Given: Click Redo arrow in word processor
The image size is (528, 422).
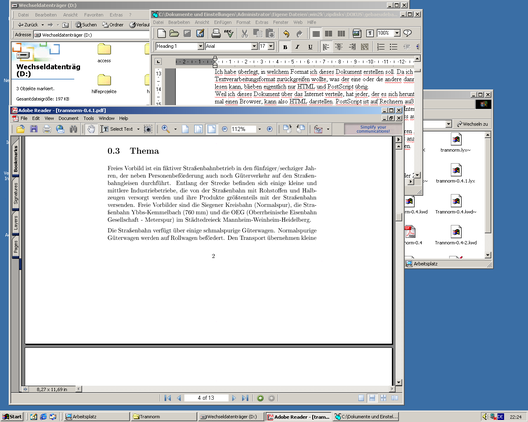Looking at the screenshot, I should point(299,33).
